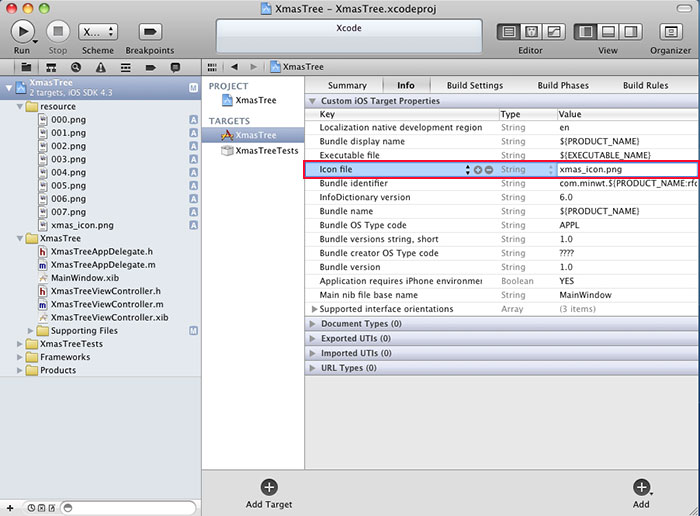Go back in editor history

click(x=234, y=67)
